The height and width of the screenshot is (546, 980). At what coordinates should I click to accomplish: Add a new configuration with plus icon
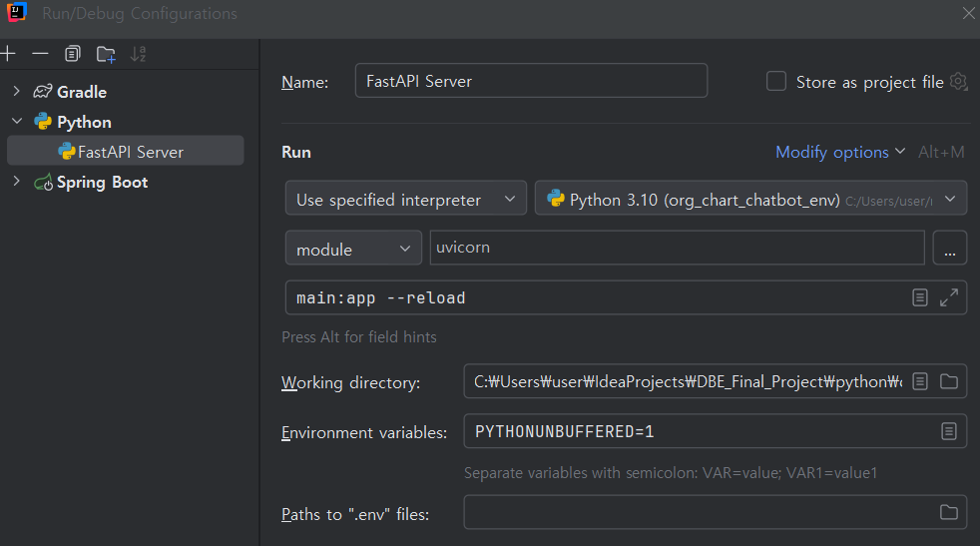[8, 54]
